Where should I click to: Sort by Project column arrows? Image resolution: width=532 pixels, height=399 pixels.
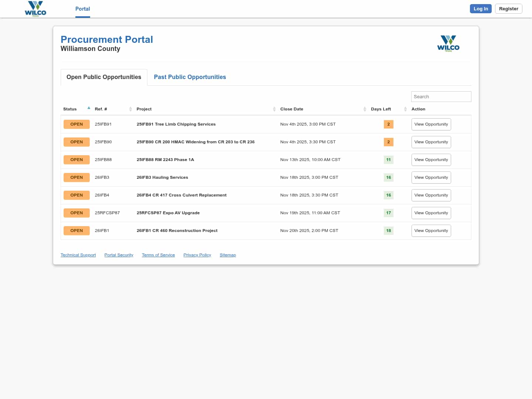click(x=274, y=109)
